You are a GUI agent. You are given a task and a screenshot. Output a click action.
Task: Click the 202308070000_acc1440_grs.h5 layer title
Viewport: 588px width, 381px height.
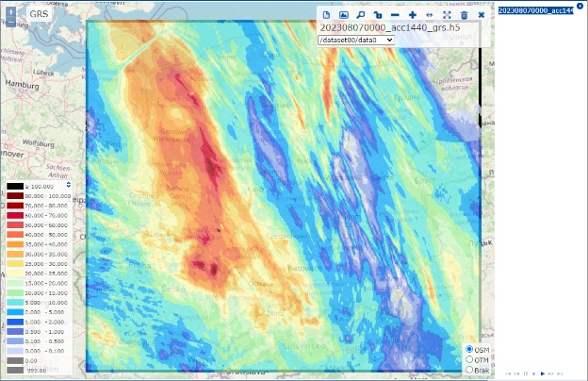390,27
